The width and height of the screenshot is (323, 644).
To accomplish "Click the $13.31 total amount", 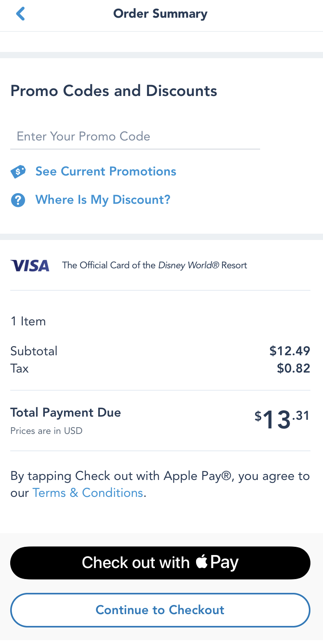I will pos(282,419).
